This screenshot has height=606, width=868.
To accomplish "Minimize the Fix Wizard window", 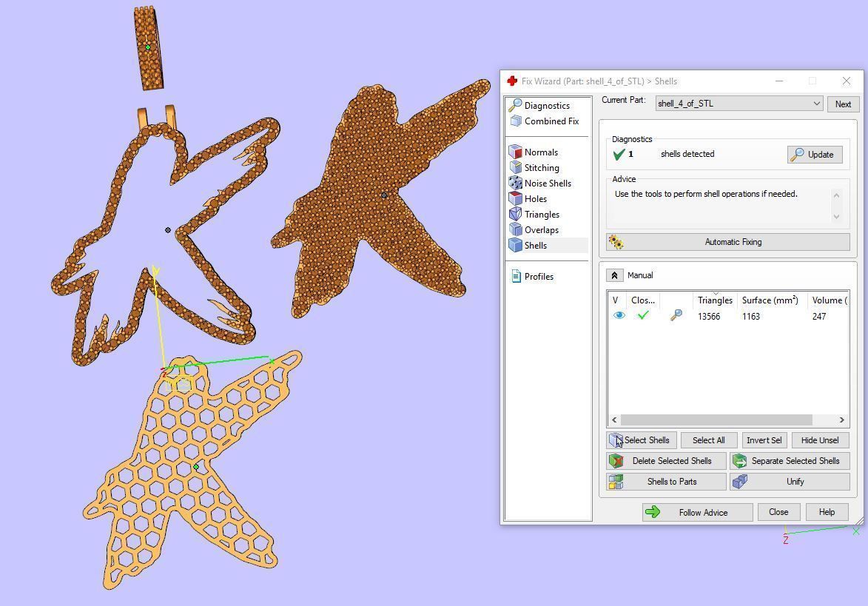I will (x=779, y=81).
